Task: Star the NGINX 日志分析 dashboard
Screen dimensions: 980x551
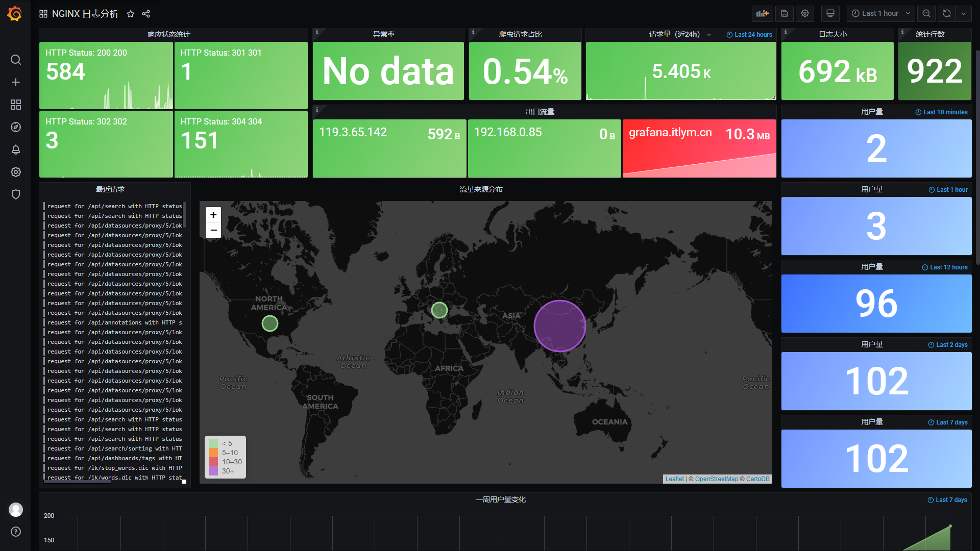Action: pyautogui.click(x=131, y=14)
